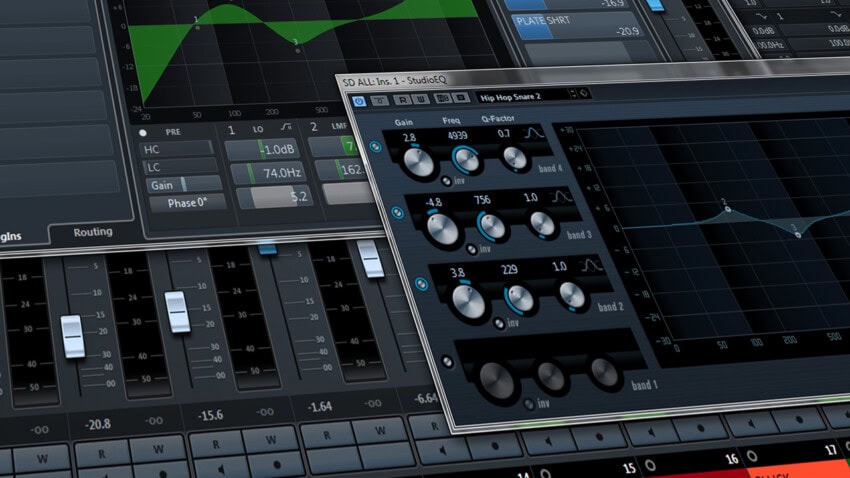
Task: Toggle StudioEQ band 3 enable button
Action: tap(398, 213)
